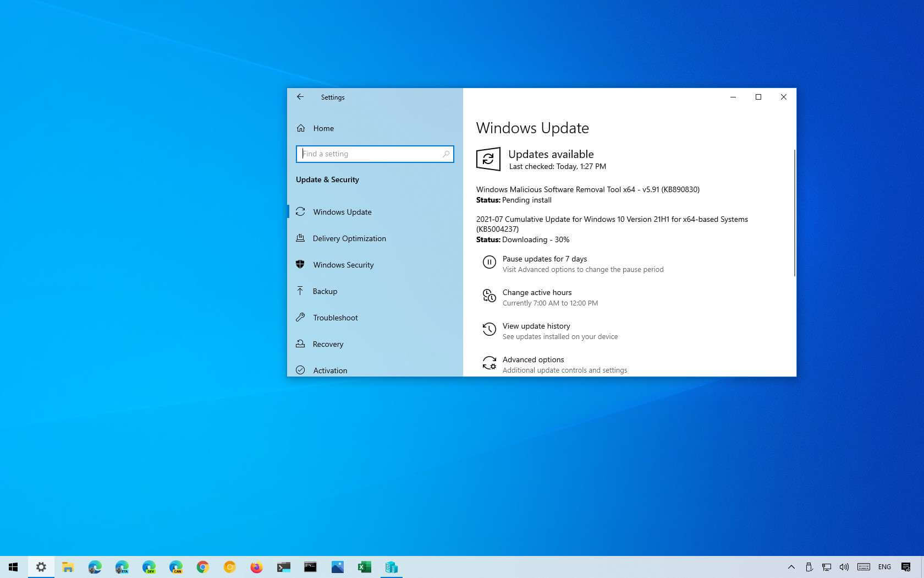Image resolution: width=924 pixels, height=578 pixels.
Task: Click the history icon for update history
Action: [489, 329]
